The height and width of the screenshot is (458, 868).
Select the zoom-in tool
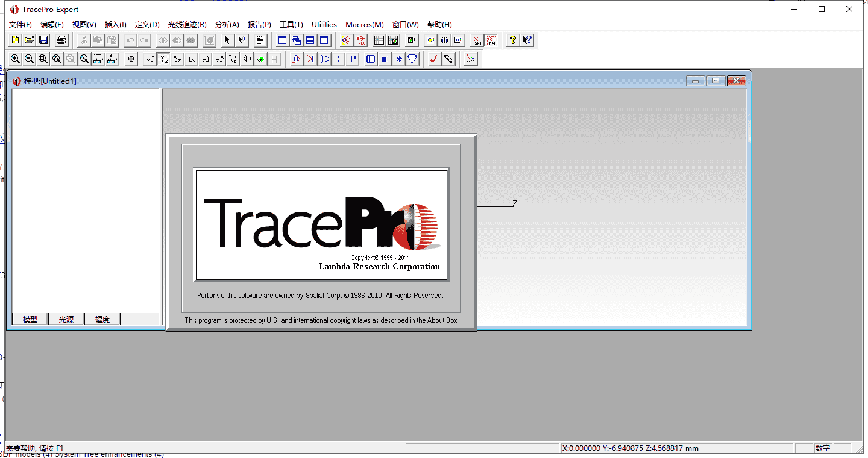[15, 59]
